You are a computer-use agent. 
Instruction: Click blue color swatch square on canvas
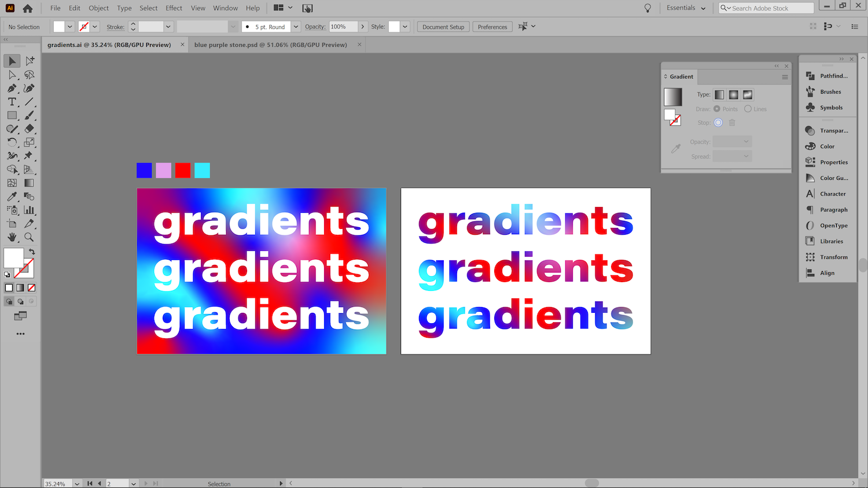pyautogui.click(x=144, y=170)
